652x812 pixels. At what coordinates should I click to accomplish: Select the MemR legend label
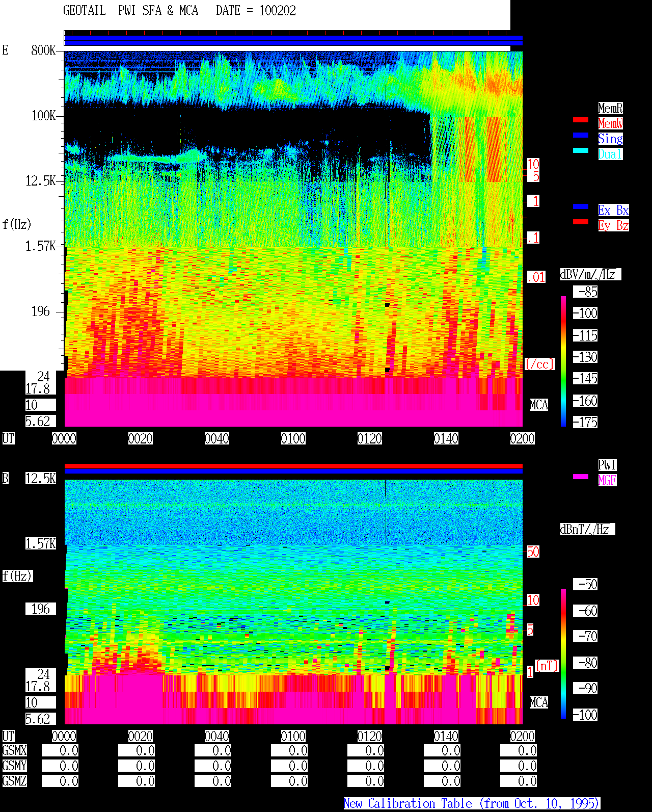coord(610,108)
